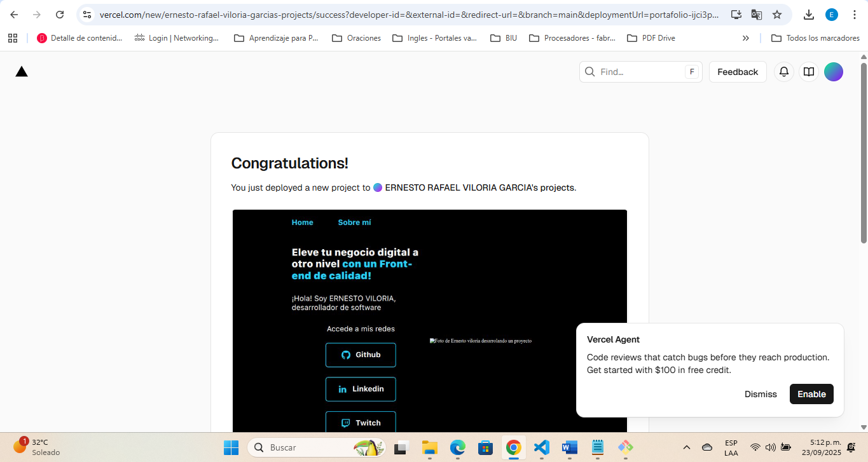Show more bookmarks with the overflow chevron
This screenshot has width=868, height=462.
coord(746,38)
